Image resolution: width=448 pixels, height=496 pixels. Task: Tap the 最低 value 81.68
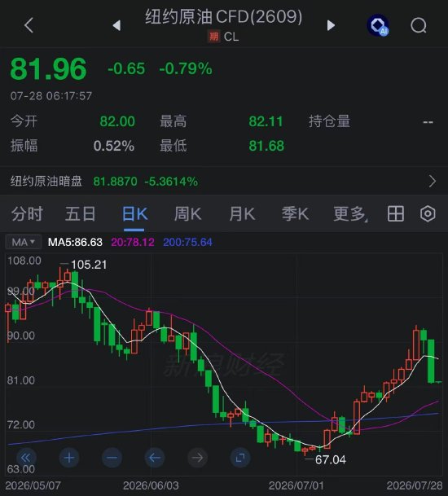(266, 146)
